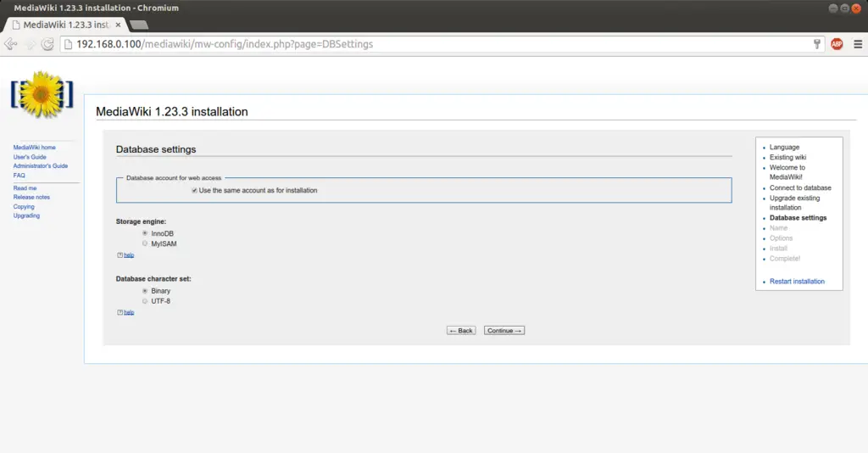Click the Back button
The image size is (868, 453).
(x=461, y=331)
